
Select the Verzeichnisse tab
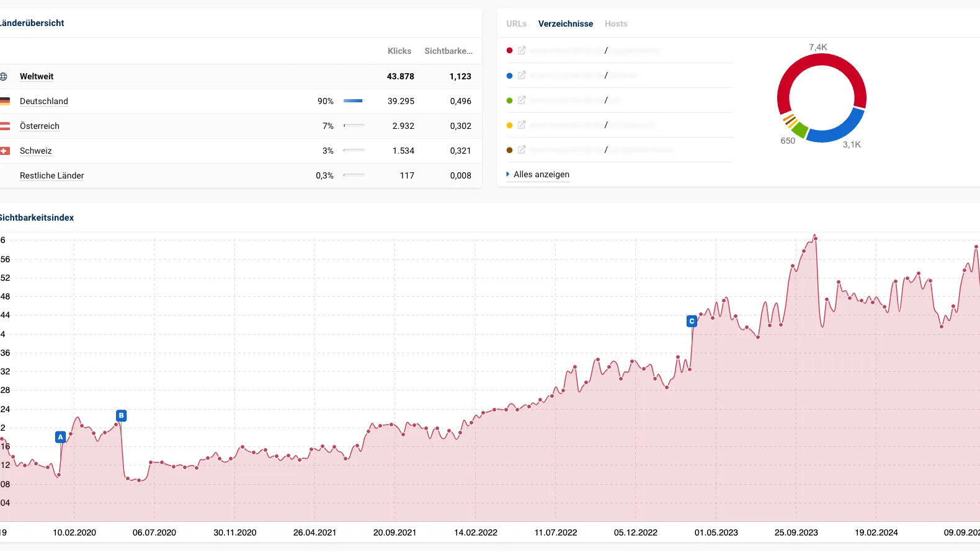click(x=566, y=24)
